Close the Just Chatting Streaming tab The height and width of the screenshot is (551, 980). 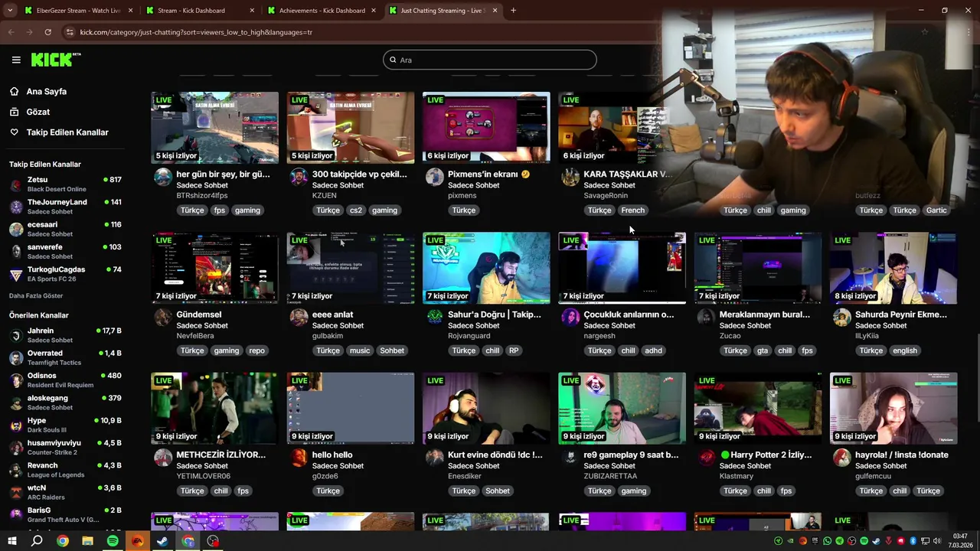[495, 11]
